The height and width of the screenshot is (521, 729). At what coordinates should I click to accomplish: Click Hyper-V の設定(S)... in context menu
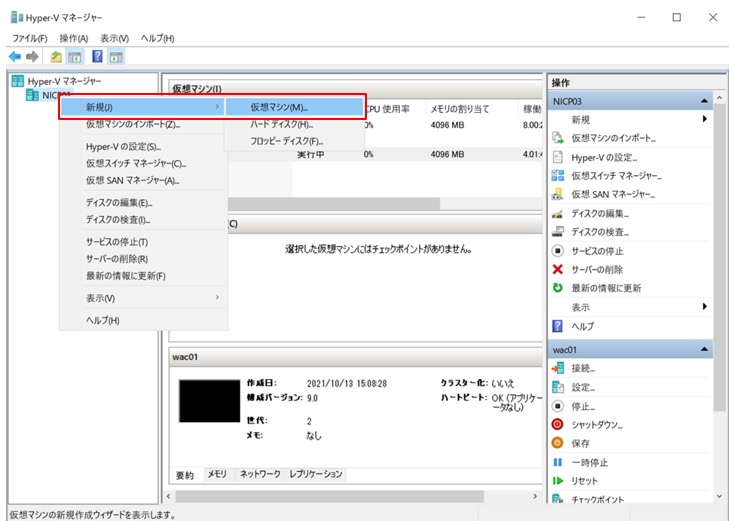click(x=123, y=146)
